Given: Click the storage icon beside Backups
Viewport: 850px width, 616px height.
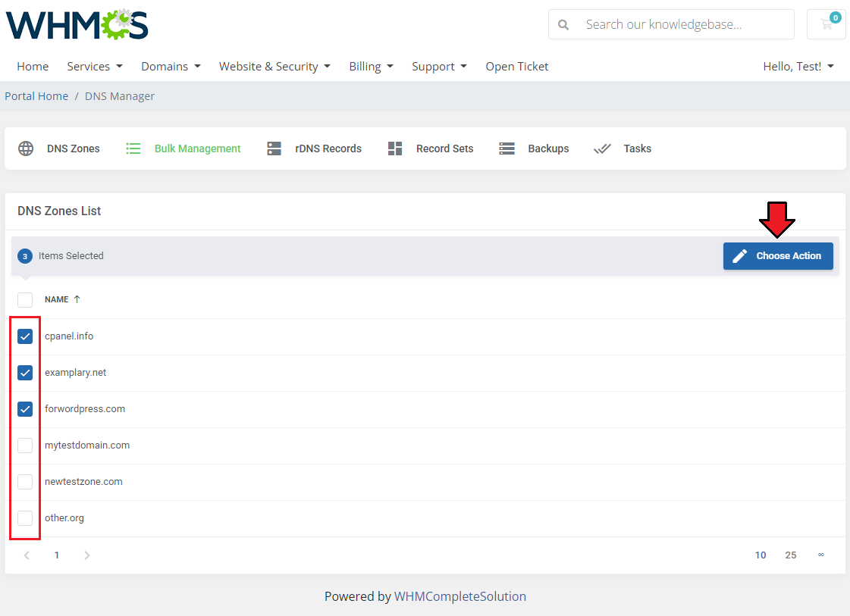Looking at the screenshot, I should pos(507,149).
